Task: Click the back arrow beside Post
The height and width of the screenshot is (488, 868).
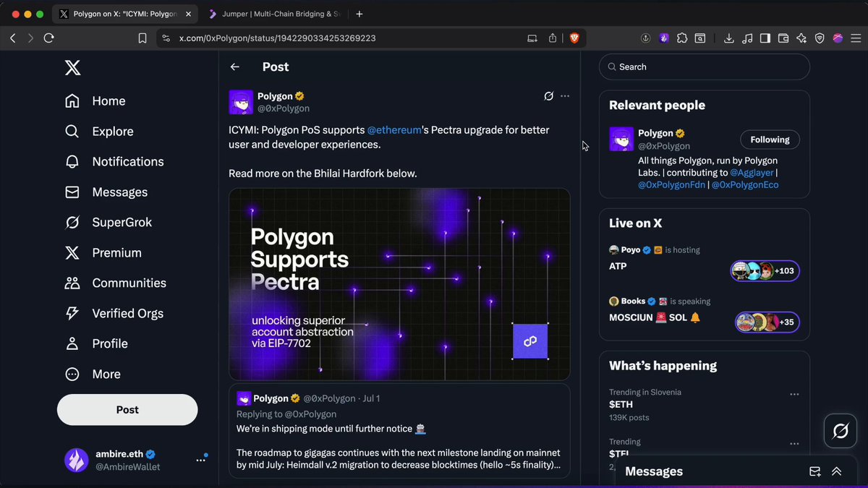Action: (x=235, y=67)
